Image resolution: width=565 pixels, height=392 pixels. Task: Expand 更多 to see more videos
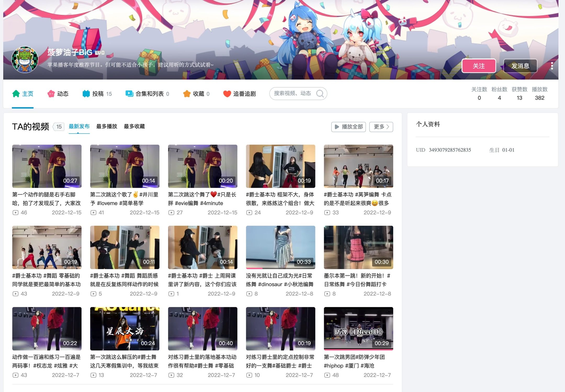point(381,127)
